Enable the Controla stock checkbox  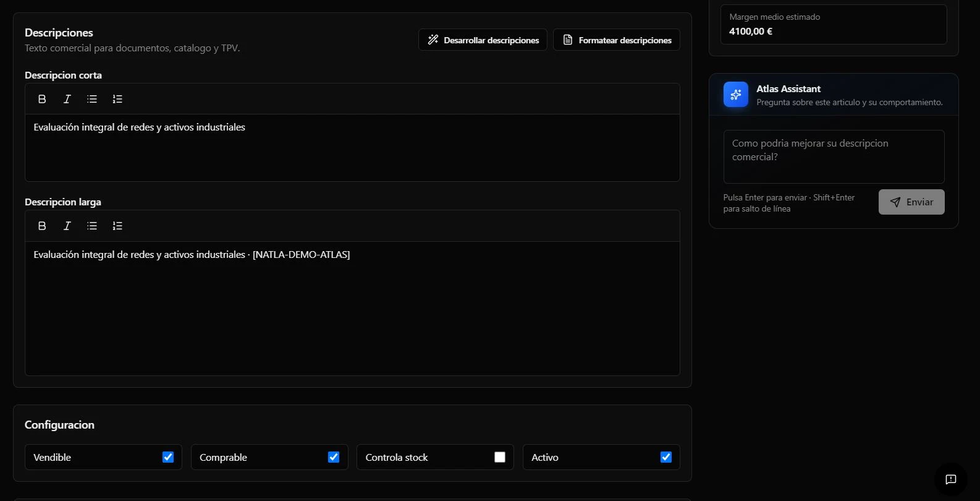(x=500, y=457)
